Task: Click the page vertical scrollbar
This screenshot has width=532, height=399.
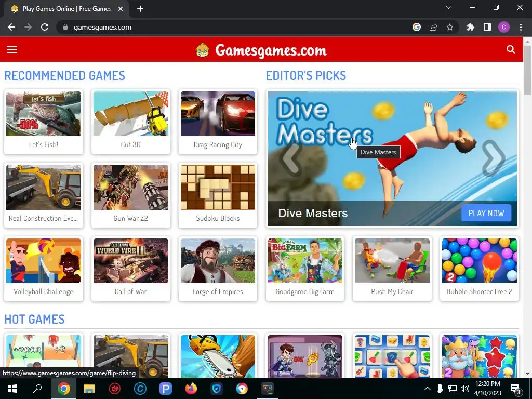Action: 527,70
